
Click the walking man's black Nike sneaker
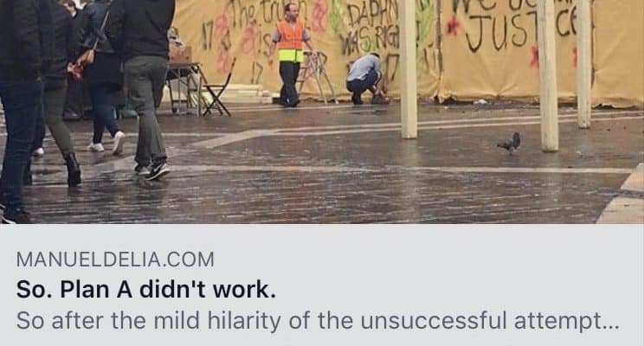tap(158, 171)
